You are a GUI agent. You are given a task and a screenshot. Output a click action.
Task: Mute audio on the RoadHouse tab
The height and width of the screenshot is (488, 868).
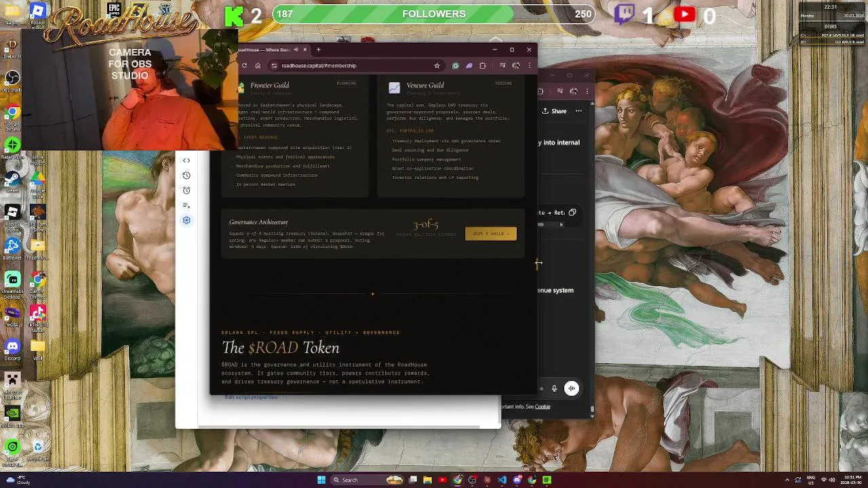pyautogui.click(x=296, y=49)
